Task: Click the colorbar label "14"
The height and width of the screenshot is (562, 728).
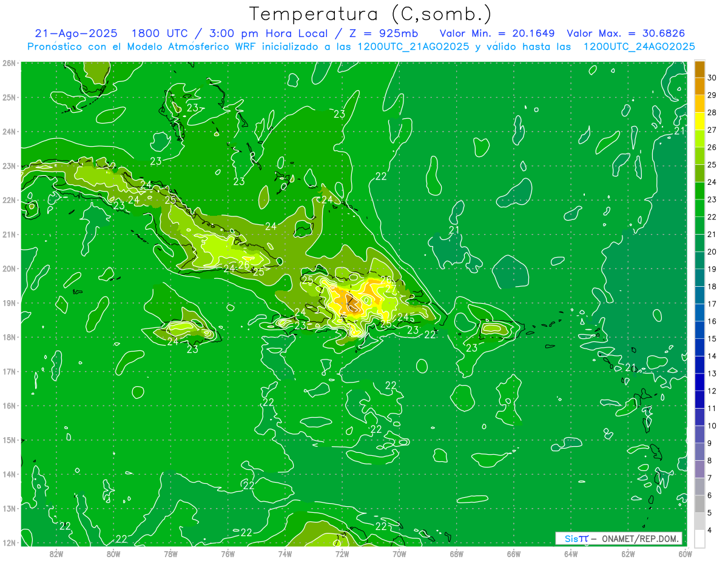Action: point(712,356)
